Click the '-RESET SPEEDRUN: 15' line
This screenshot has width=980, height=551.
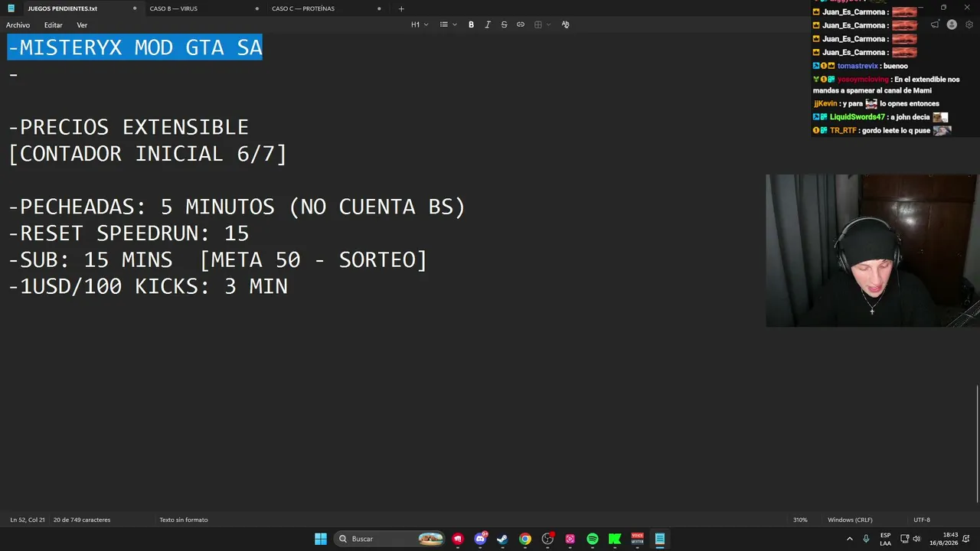click(129, 233)
